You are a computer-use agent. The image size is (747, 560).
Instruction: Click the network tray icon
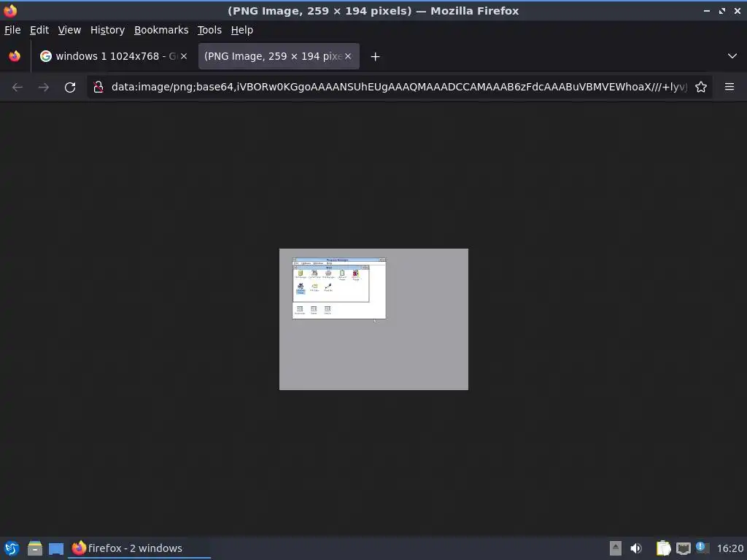(x=683, y=548)
